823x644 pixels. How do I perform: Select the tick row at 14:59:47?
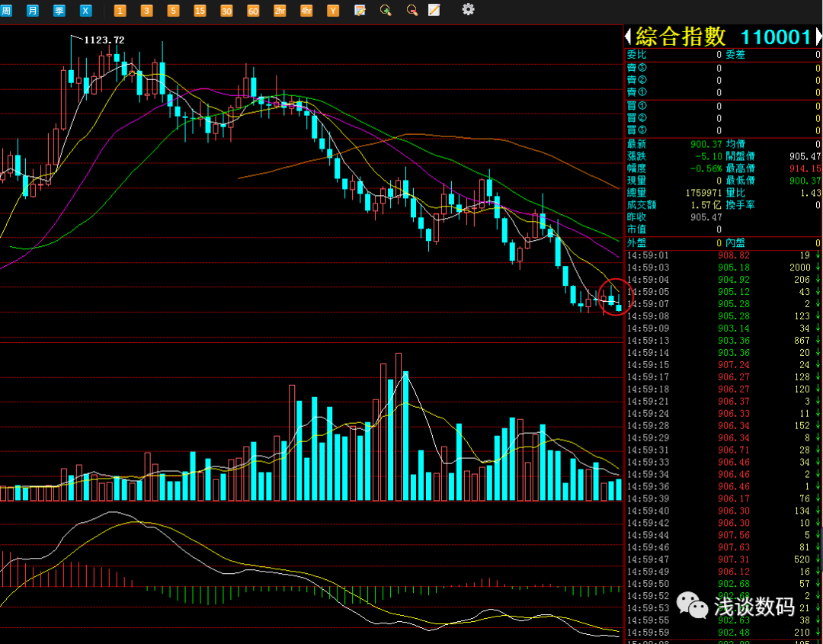(x=723, y=559)
